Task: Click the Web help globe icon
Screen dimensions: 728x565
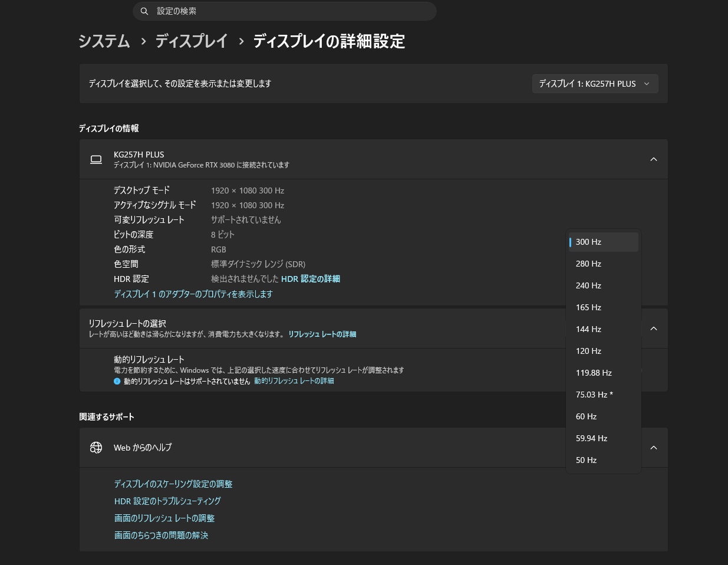Action: (96, 448)
